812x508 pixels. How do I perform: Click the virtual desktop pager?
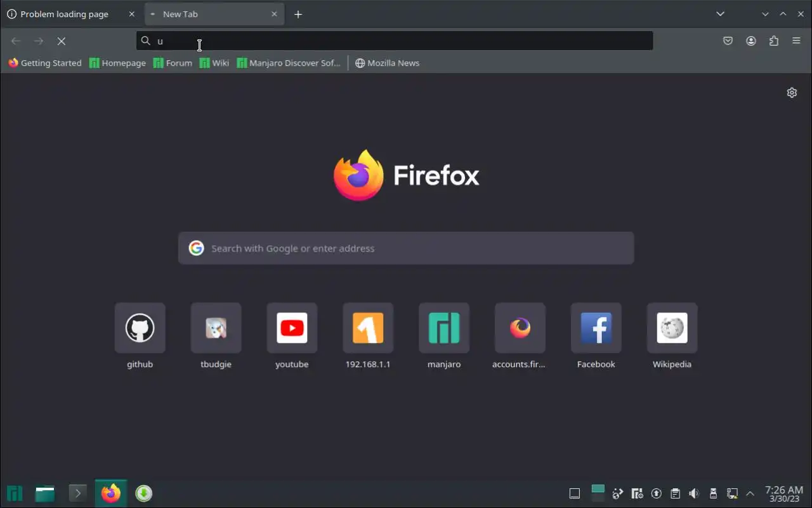click(x=598, y=493)
